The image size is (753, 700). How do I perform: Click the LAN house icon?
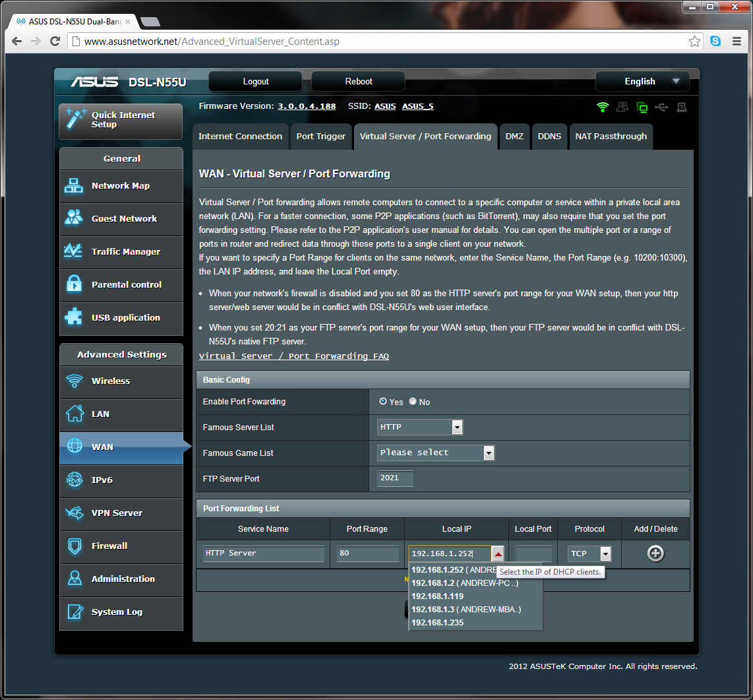75,414
